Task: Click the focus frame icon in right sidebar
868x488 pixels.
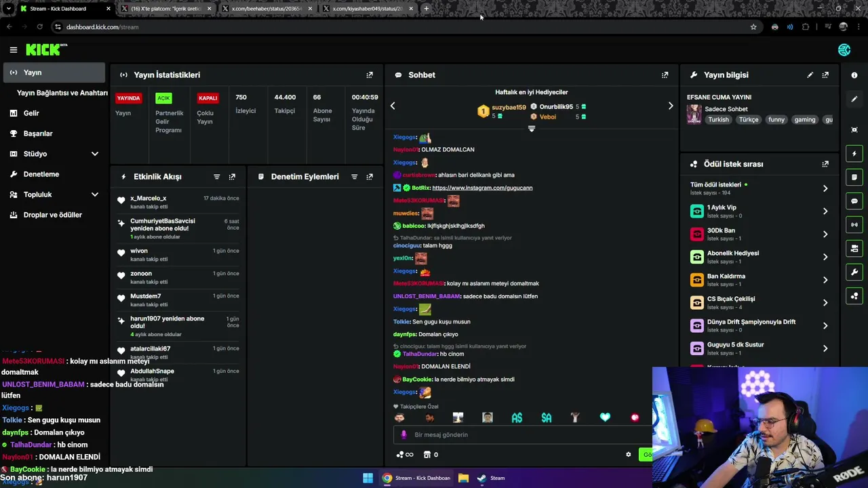Action: point(854,129)
